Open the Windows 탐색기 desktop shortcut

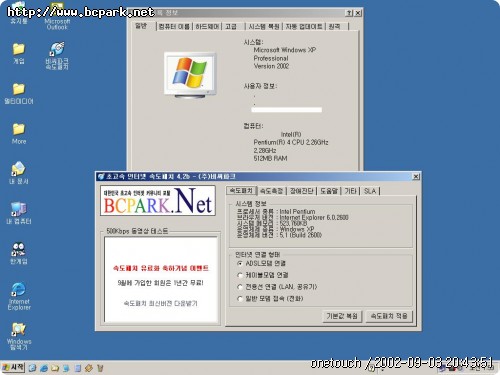[x=19, y=336]
